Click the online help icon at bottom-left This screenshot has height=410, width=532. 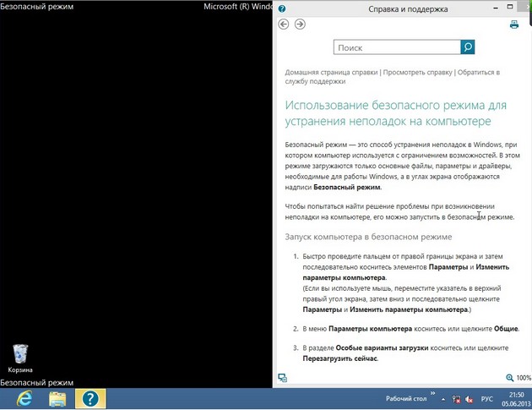click(283, 377)
